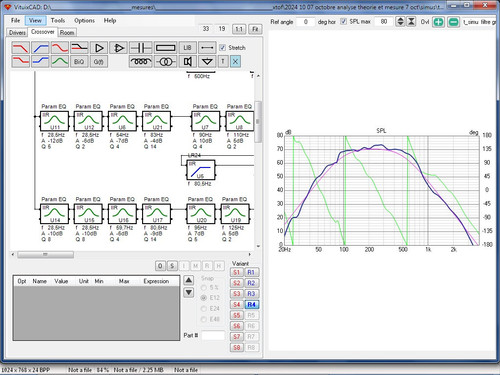The height and width of the screenshot is (375, 500).
Task: Click schematic horizontal scrollbar left arrow
Action: (13, 255)
